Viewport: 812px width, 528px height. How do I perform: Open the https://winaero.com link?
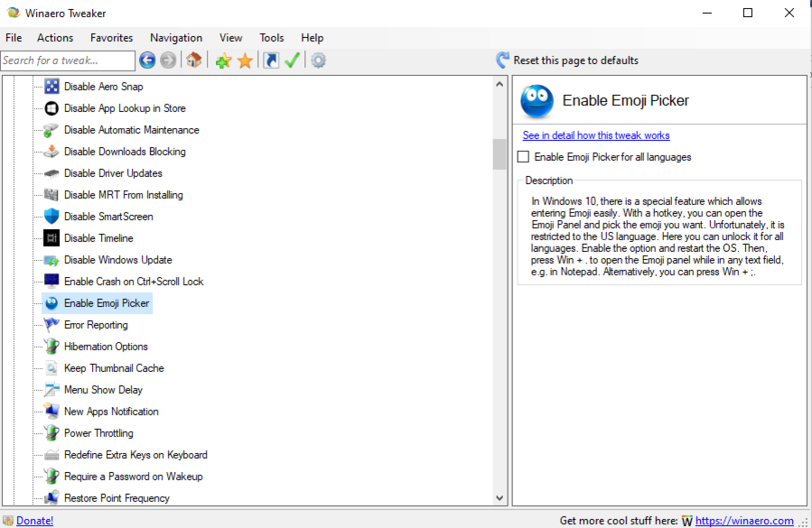744,520
